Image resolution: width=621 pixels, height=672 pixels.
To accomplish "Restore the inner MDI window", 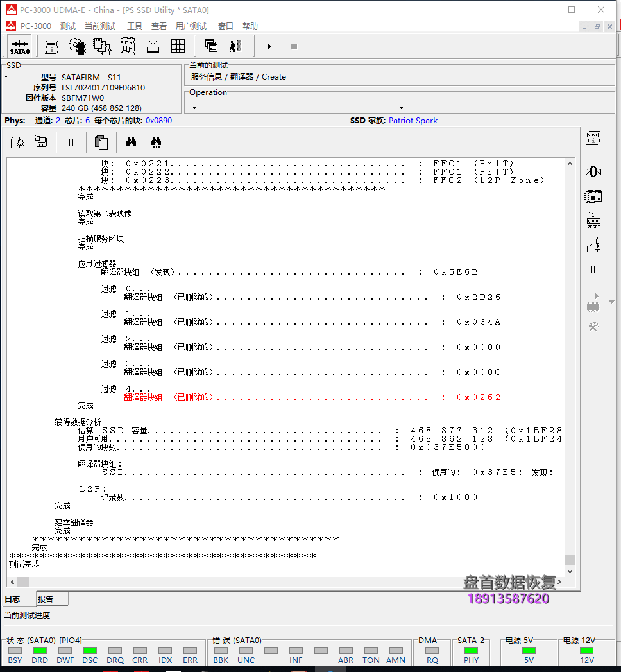I will (597, 26).
